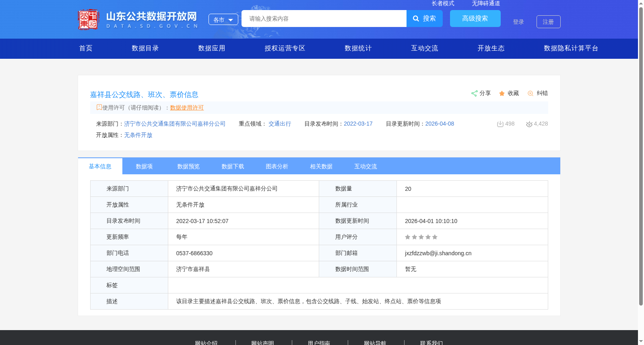This screenshot has width=644, height=345.
Task: Click the error report (纠错) icon
Action: pos(530,93)
